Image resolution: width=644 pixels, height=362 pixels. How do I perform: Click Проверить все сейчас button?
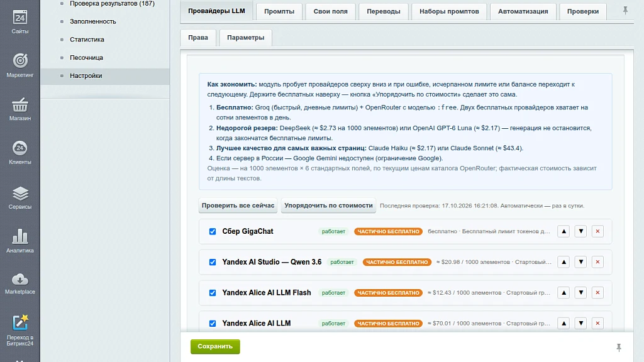(238, 206)
